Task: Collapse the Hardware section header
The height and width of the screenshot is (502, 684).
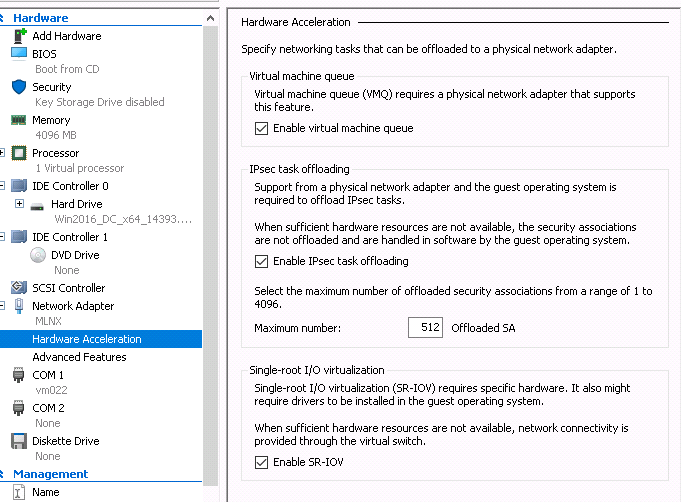Action: (x=4, y=18)
